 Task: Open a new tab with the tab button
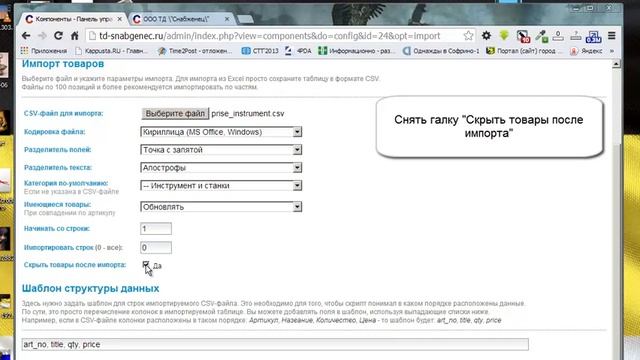[x=245, y=19]
